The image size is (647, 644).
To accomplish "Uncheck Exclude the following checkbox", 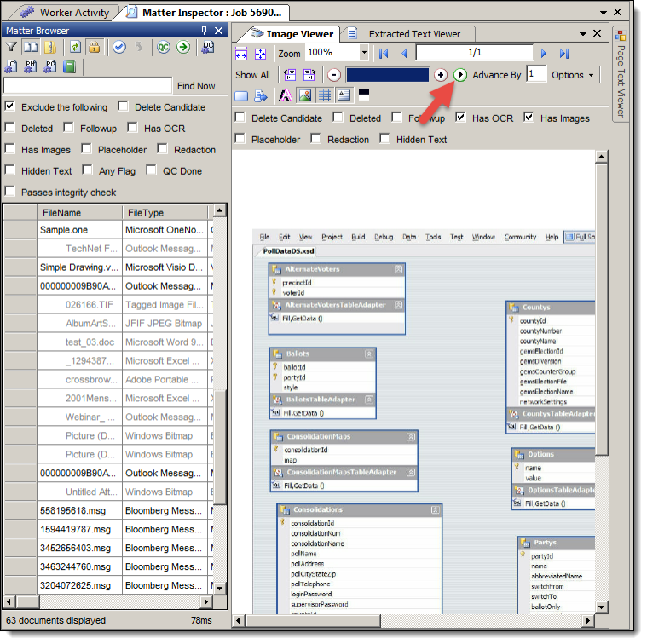I will pos(10,106).
